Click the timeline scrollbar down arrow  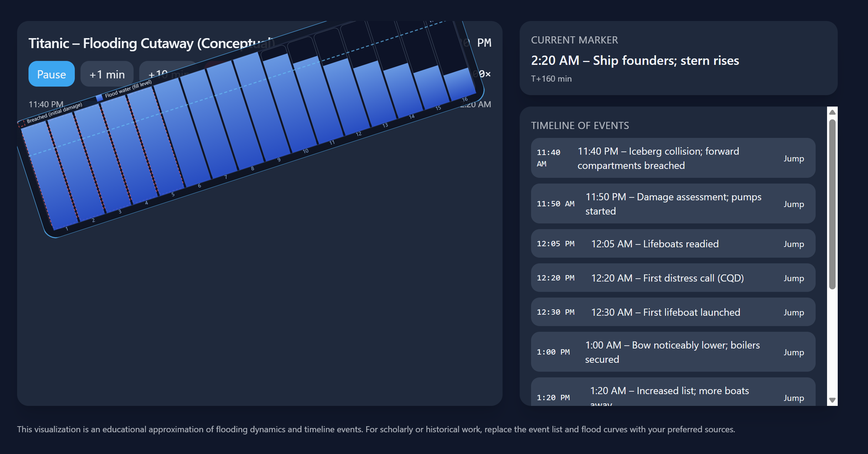tap(832, 400)
